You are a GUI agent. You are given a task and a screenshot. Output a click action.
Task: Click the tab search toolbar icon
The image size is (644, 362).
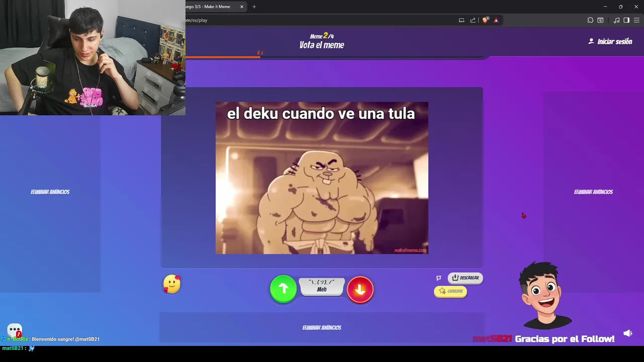click(600, 20)
